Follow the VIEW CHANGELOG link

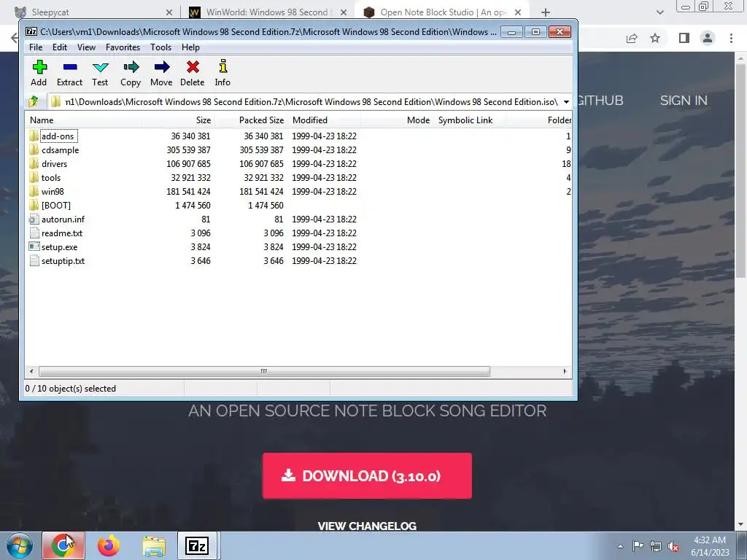pyautogui.click(x=367, y=526)
